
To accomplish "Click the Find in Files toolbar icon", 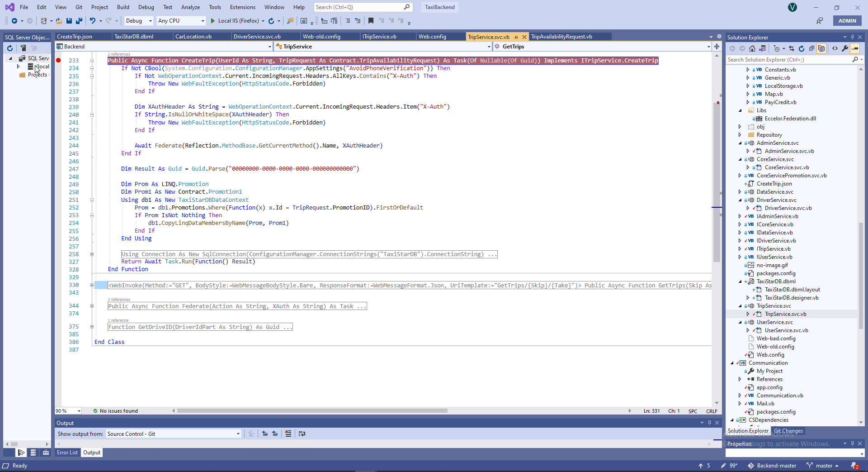I will coord(290,21).
